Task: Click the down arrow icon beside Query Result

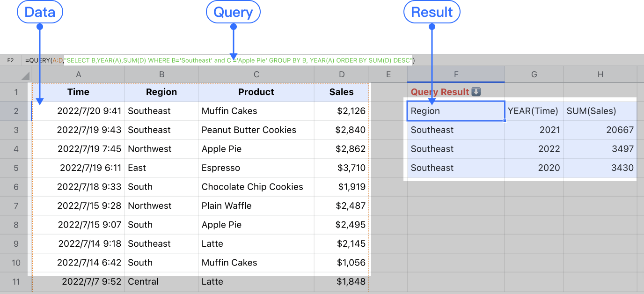Action: click(476, 92)
